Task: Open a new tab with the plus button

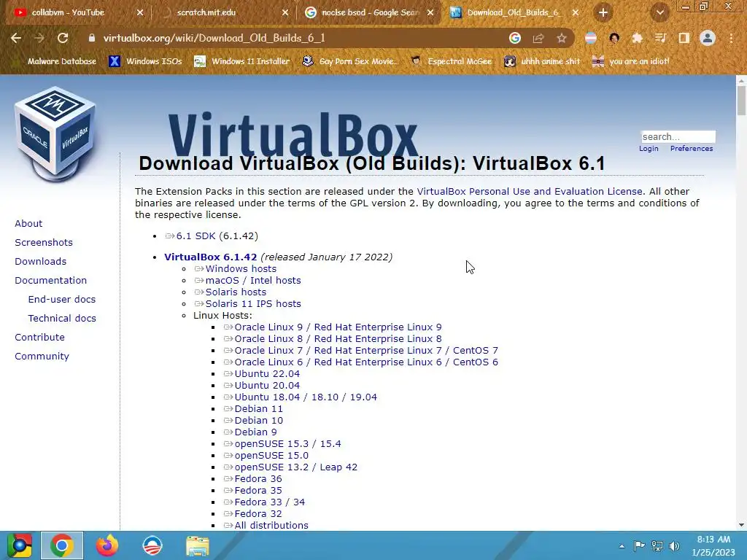Action: pos(603,12)
